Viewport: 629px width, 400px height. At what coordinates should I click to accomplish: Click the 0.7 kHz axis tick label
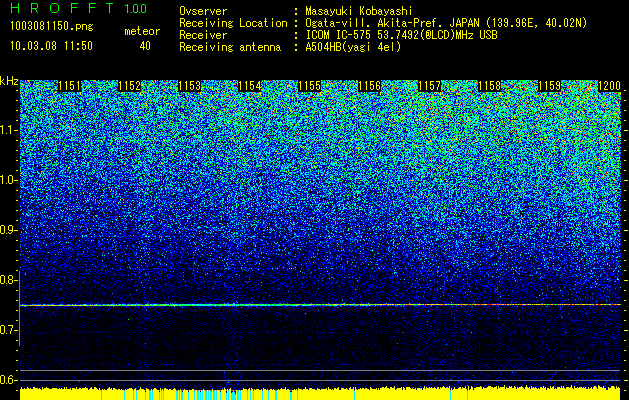(x=9, y=330)
